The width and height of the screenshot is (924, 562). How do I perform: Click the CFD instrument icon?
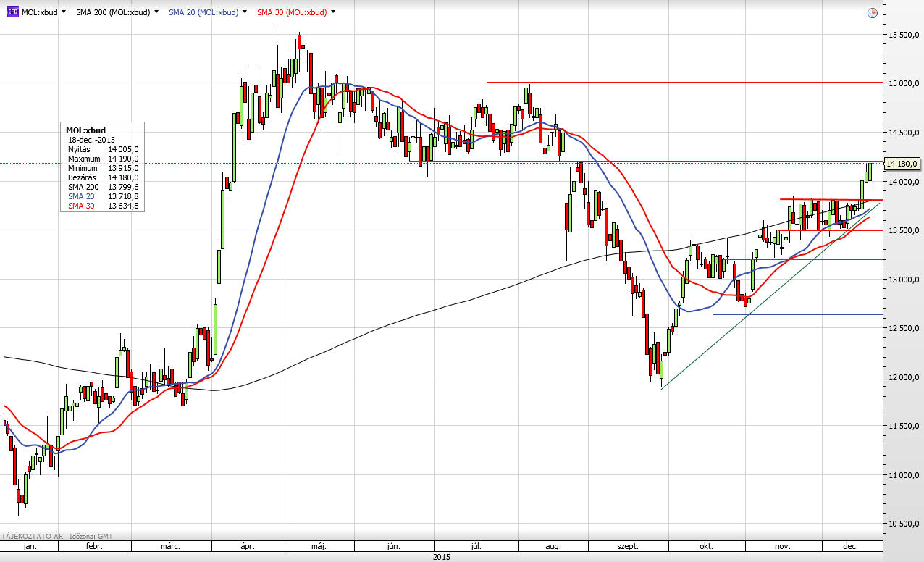[x=13, y=12]
